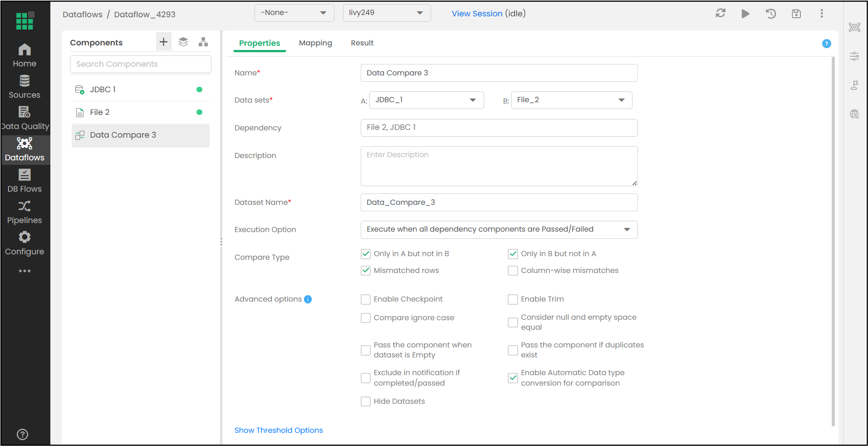Uncheck Only in A but not in B
Viewport: 868px width, 446px height.
[x=366, y=254]
